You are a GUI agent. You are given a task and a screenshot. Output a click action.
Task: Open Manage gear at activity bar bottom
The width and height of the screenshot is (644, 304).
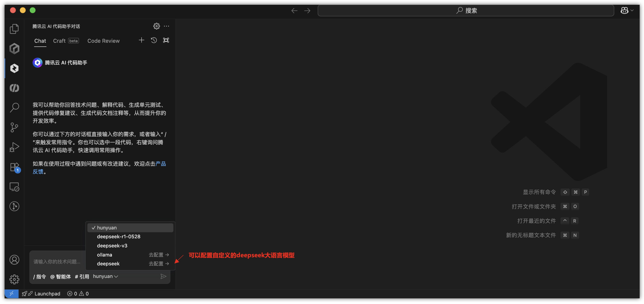[x=14, y=279]
